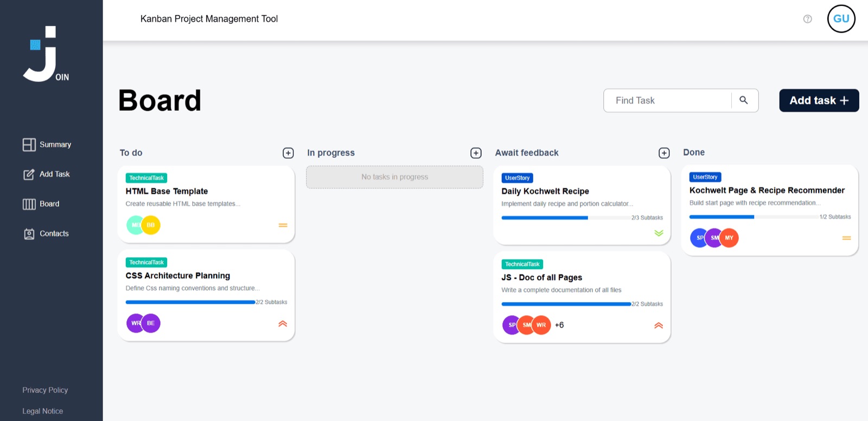Click the Await feedback column heading
Screen dimensions: 868x421
point(527,153)
